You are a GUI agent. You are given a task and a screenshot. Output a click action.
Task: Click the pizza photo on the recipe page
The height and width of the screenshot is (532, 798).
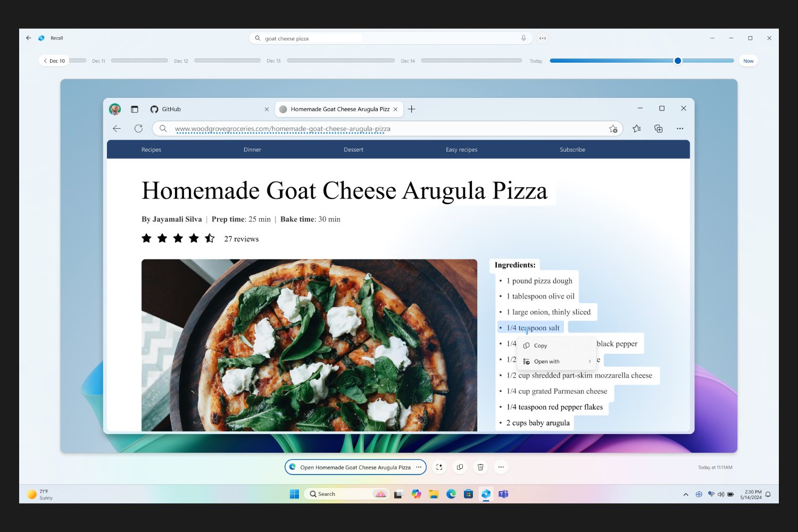pos(309,345)
